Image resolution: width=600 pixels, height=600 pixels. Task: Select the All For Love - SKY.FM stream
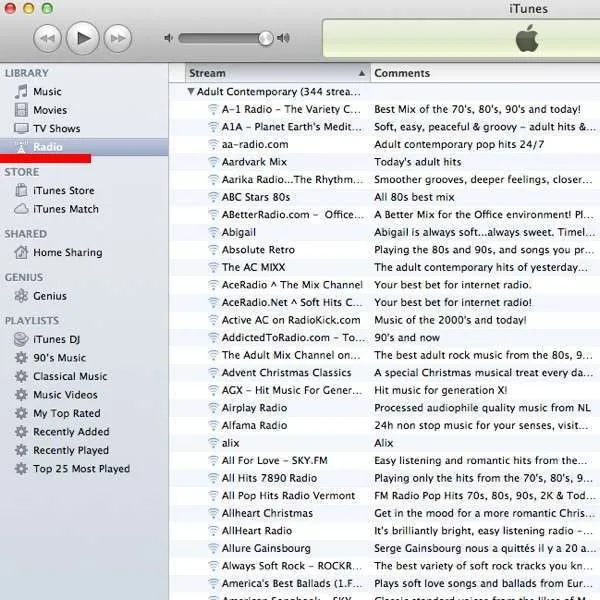click(x=275, y=461)
